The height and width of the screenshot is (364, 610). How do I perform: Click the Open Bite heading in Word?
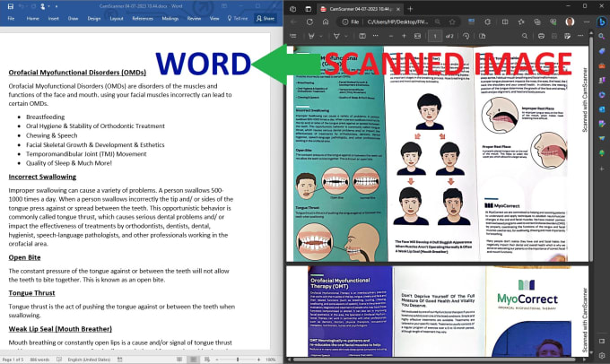coord(24,257)
